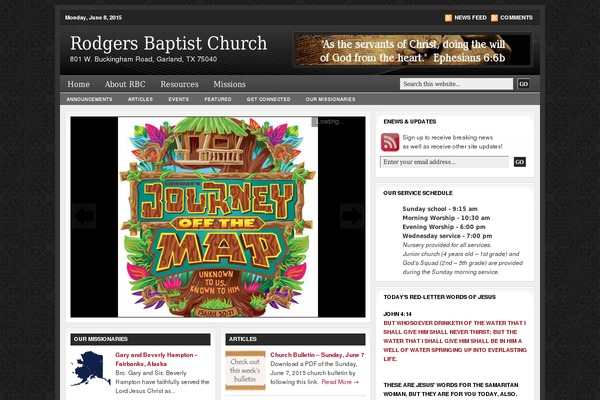Click the News Feed RSS icon
Image resolution: width=600 pixels, height=400 pixels.
(448, 18)
